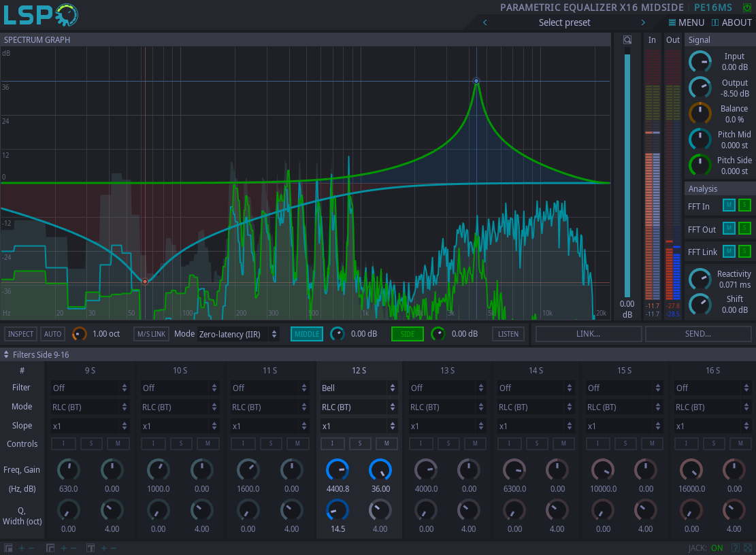
Task: Toggle FFT Out Side channel analysis
Action: tap(744, 229)
